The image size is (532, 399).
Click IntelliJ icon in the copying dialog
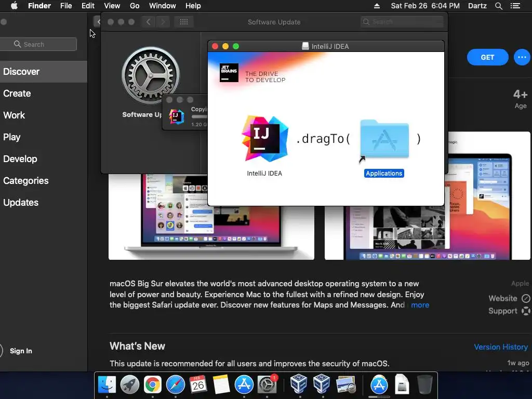pyautogui.click(x=177, y=117)
